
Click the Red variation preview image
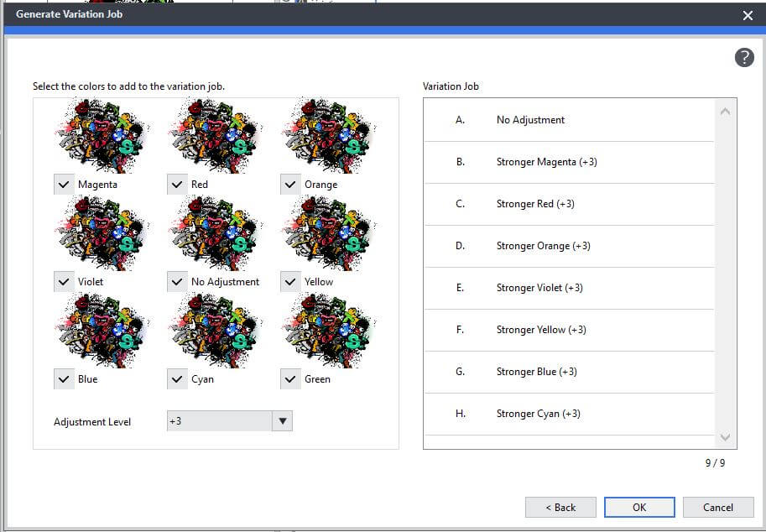[216, 135]
